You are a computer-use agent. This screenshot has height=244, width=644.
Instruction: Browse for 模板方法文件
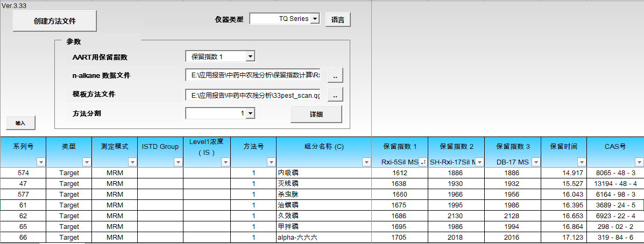pos(335,95)
